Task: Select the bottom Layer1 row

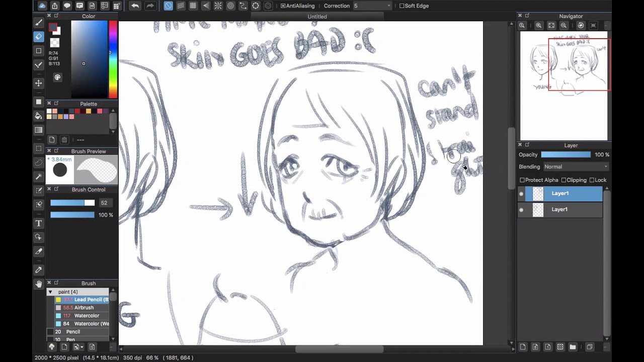Action: [x=560, y=210]
